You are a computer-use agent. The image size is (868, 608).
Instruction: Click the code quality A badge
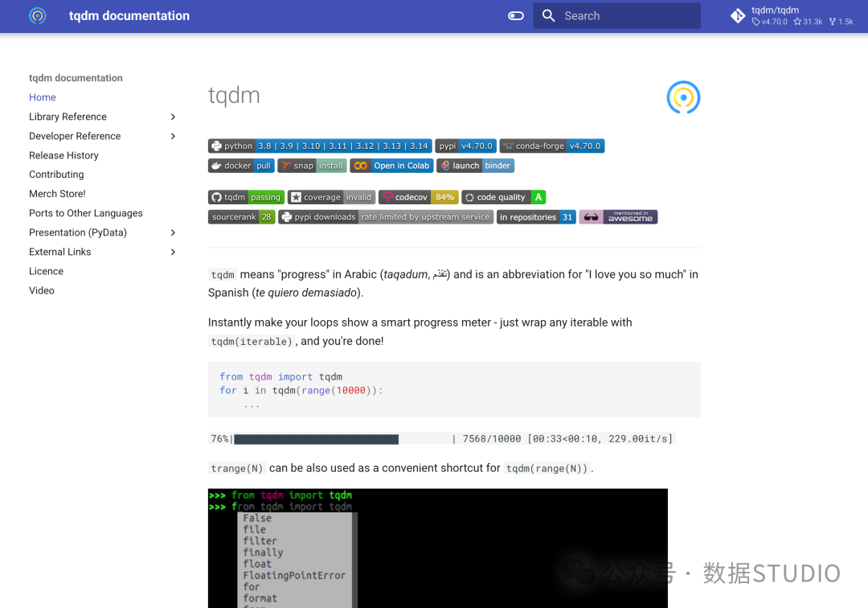(x=504, y=197)
